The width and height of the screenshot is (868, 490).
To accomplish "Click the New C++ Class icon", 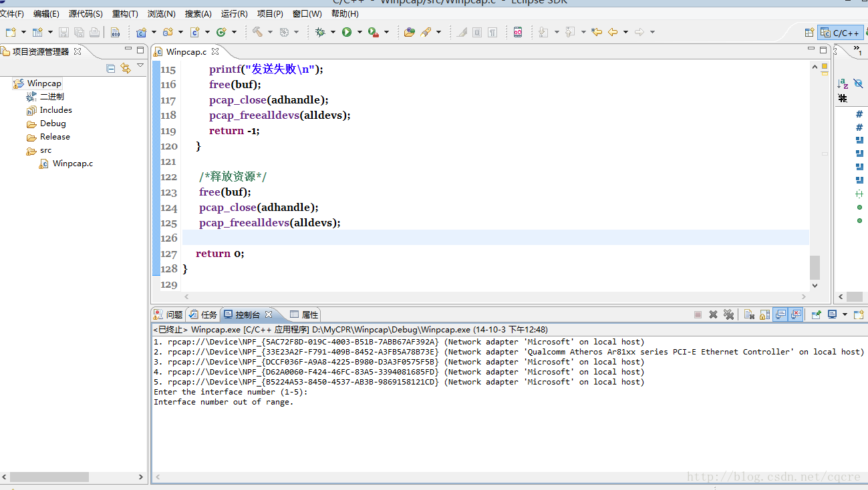I will click(x=221, y=32).
